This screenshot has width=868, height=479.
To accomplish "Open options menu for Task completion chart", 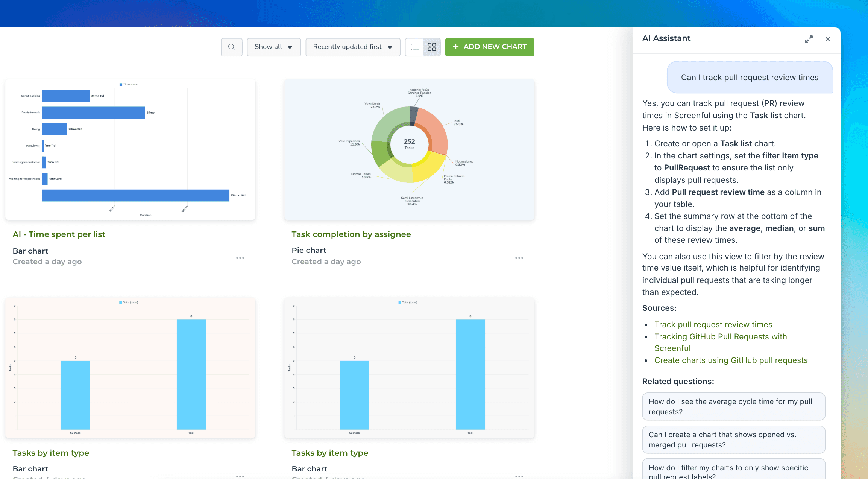I will click(x=519, y=258).
